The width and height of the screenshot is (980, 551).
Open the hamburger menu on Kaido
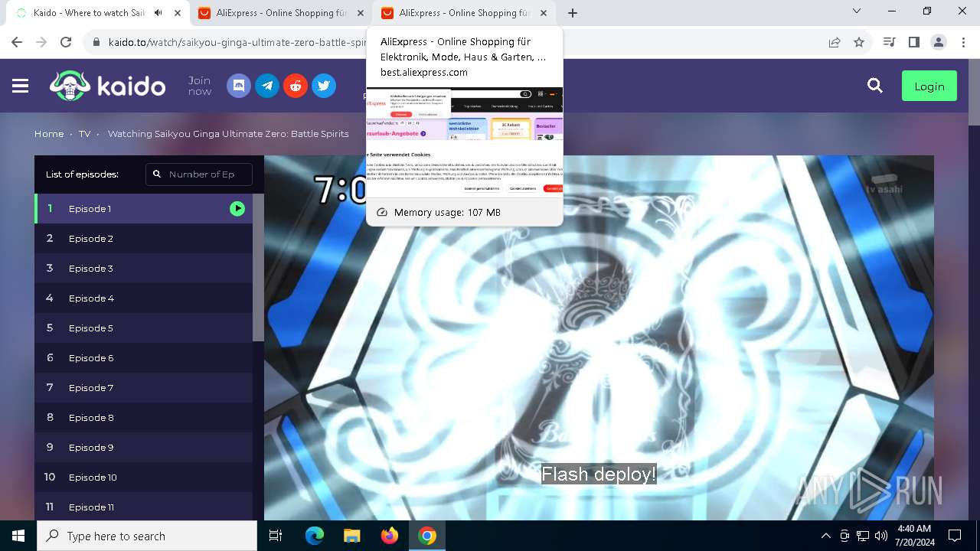[21, 86]
